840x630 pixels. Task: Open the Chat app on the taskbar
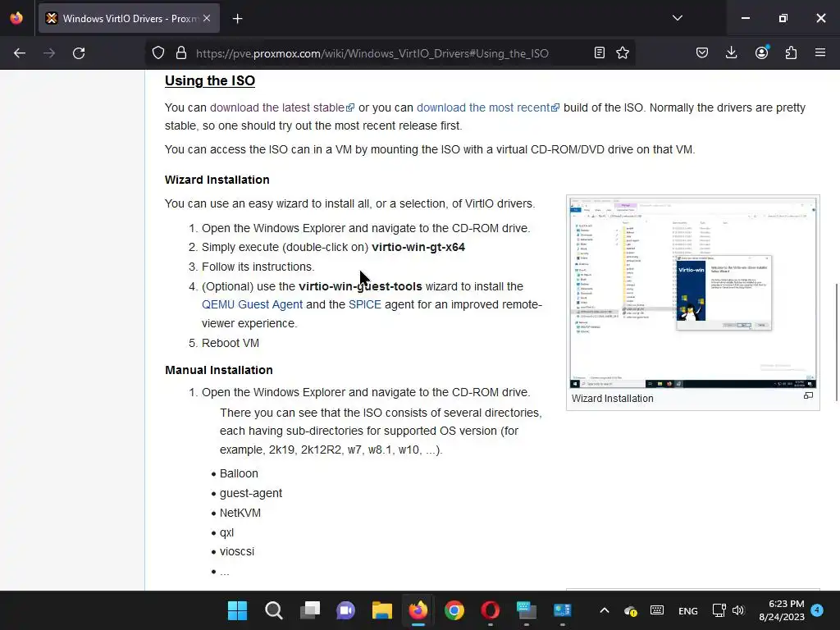coord(345,610)
